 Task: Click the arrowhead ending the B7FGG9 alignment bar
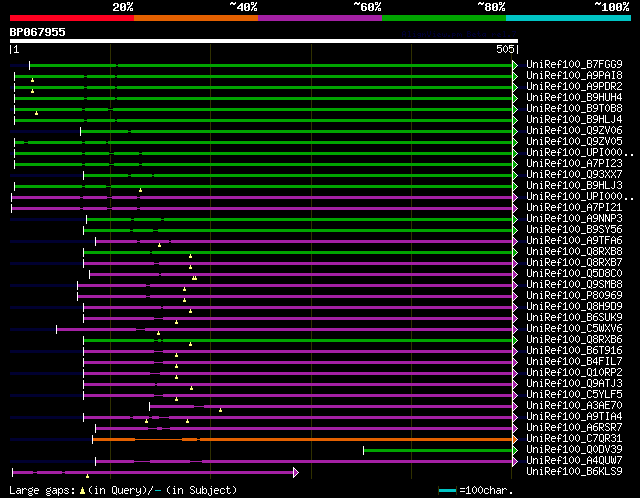coord(515,65)
